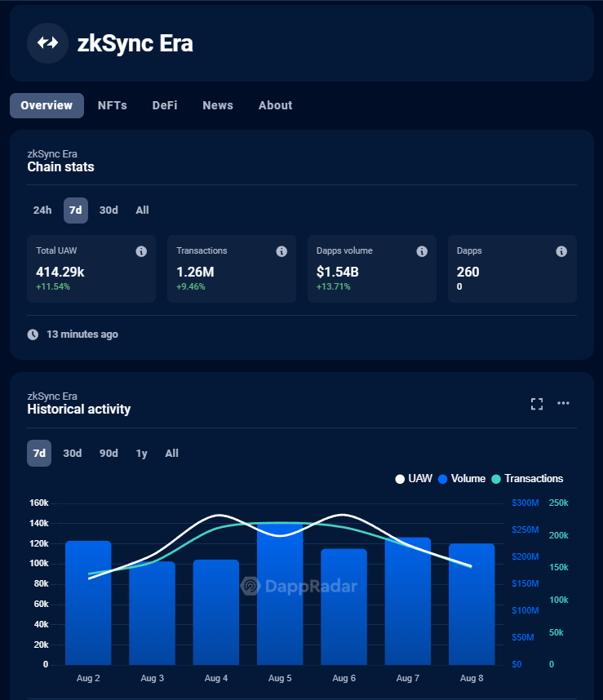Click the 160k UAW axis label
Viewport: 603px width, 700px height.
point(39,503)
